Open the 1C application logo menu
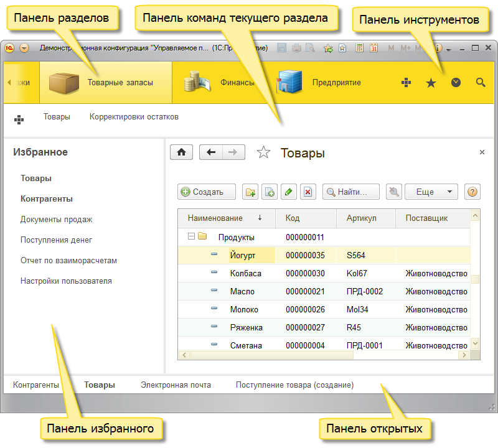498x448 pixels. point(9,49)
